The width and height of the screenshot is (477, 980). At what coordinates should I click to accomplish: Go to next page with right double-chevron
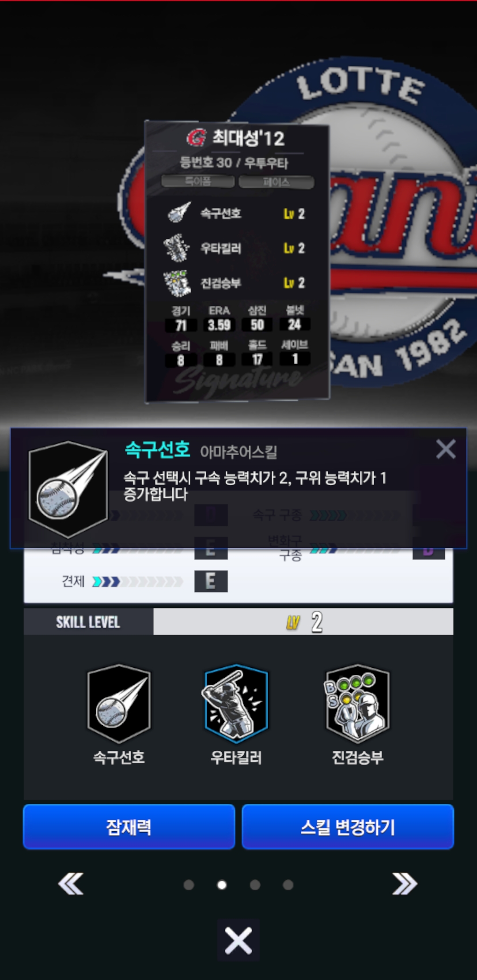pos(405,884)
